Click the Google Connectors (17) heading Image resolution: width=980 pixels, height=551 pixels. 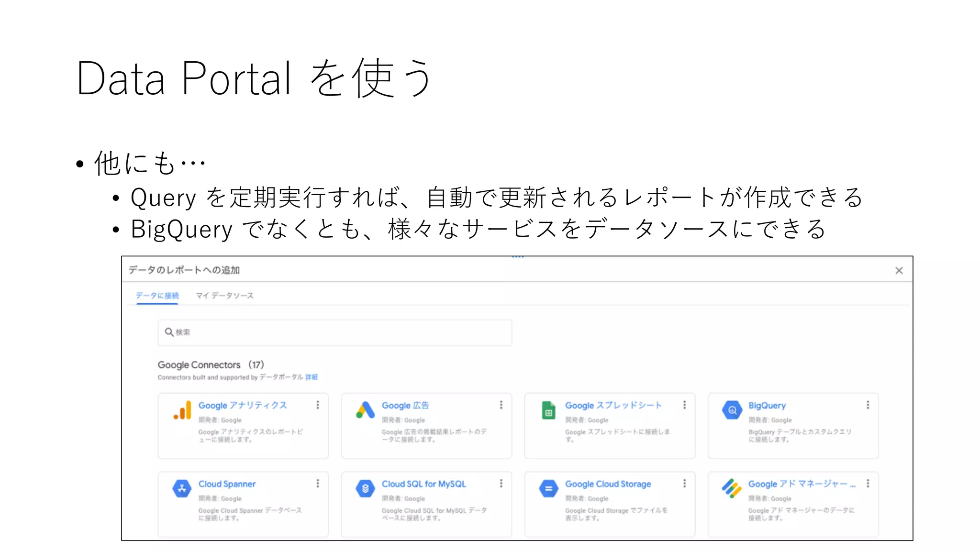pos(211,365)
